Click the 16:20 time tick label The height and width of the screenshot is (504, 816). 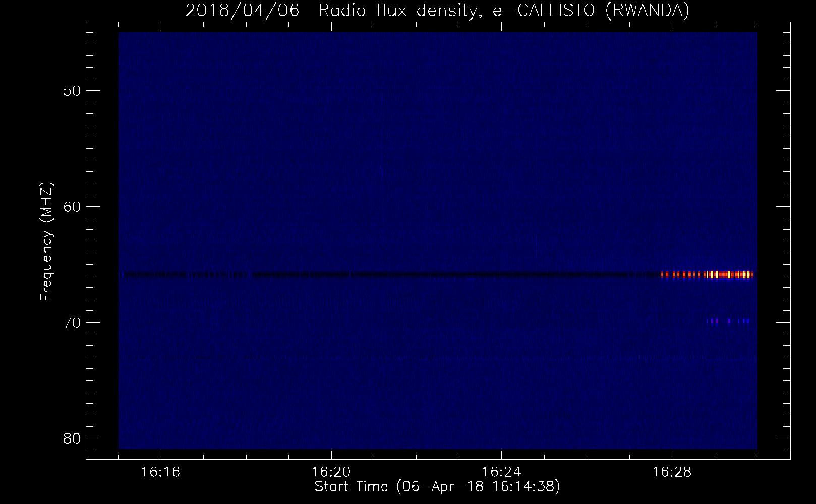click(331, 472)
